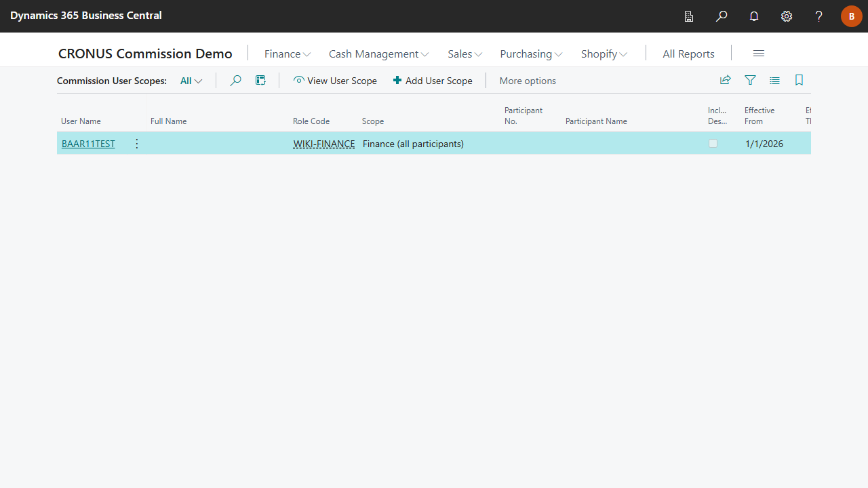This screenshot has height=488, width=868.
Task: Open the hamburger navigation menu icon
Action: (x=759, y=54)
